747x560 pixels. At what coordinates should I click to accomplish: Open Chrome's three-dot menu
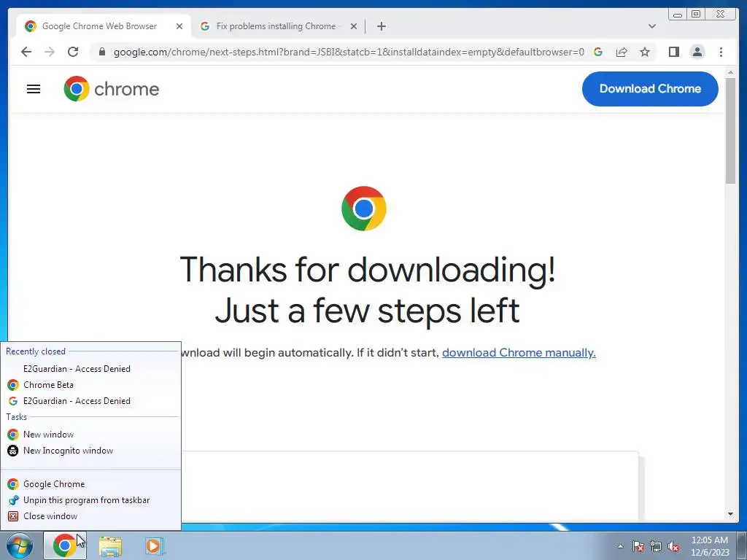pos(721,52)
